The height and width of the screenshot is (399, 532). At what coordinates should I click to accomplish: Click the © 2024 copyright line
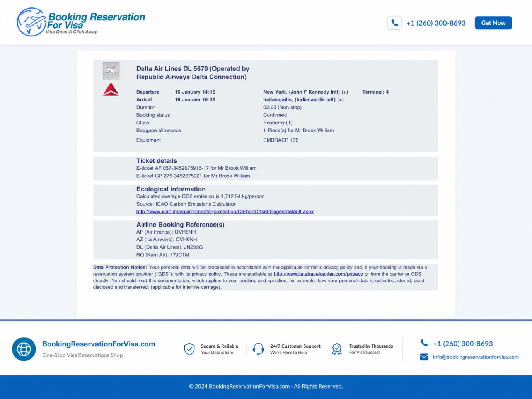point(266,386)
